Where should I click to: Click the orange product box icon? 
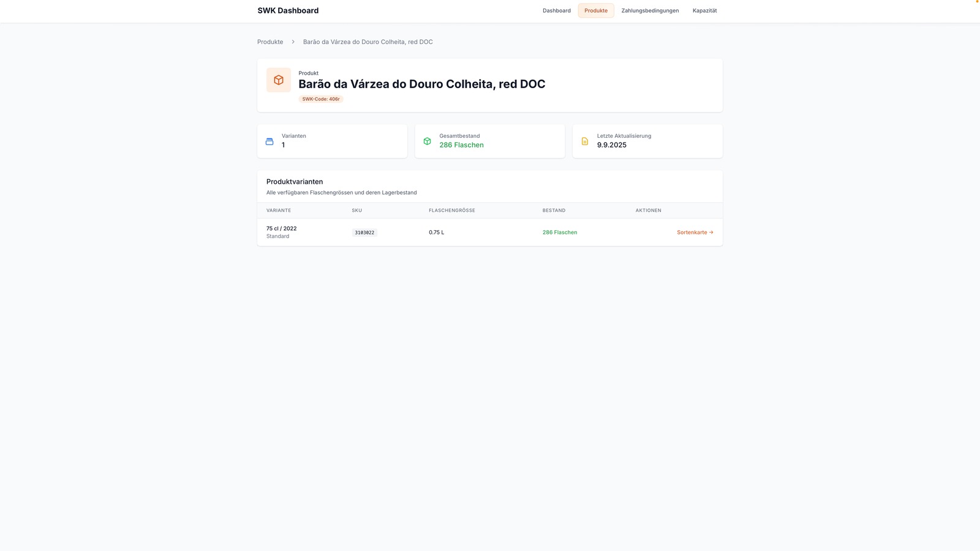point(279,80)
